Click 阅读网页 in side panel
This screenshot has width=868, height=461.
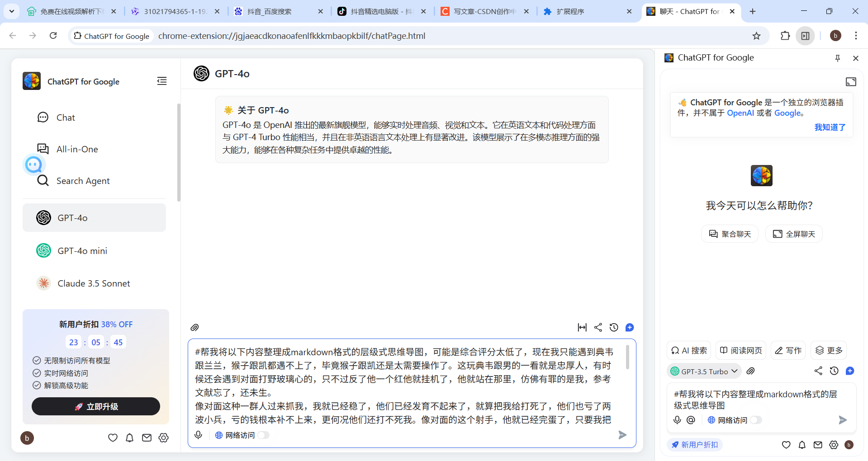(741, 350)
